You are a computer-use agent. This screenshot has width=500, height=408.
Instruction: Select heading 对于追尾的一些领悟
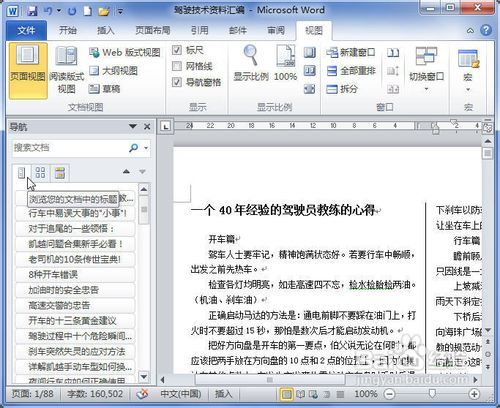coord(75,229)
